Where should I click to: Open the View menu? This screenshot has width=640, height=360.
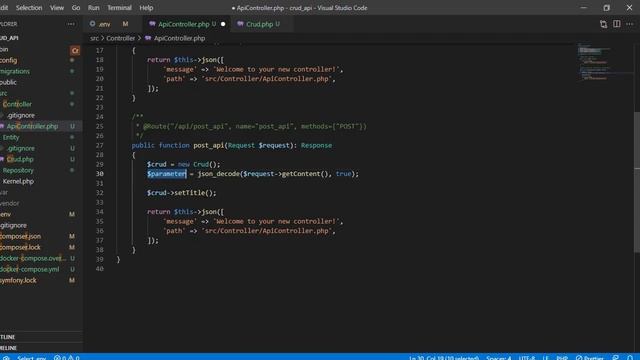(57, 8)
